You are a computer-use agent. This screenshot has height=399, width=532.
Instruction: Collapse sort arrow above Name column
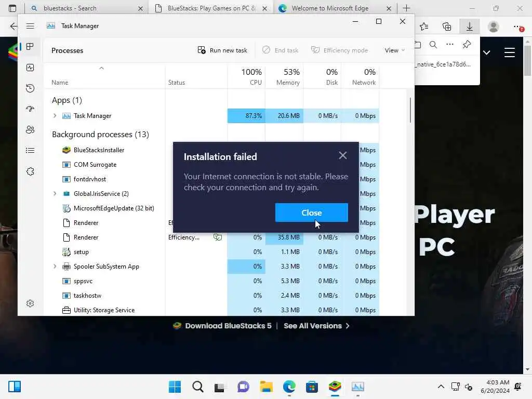[x=101, y=68]
